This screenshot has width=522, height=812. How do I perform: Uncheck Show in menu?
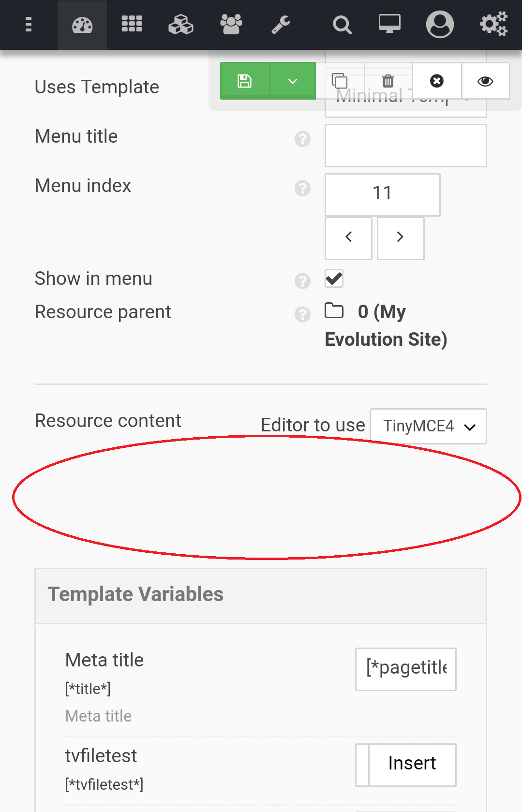pyautogui.click(x=334, y=279)
